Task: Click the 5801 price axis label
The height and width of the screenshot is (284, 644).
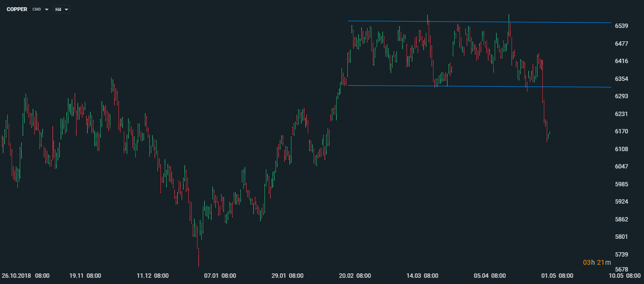Action: click(x=622, y=237)
